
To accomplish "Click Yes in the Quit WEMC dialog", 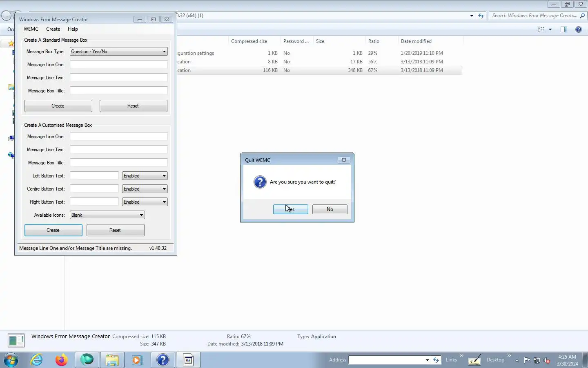I will click(x=290, y=209).
